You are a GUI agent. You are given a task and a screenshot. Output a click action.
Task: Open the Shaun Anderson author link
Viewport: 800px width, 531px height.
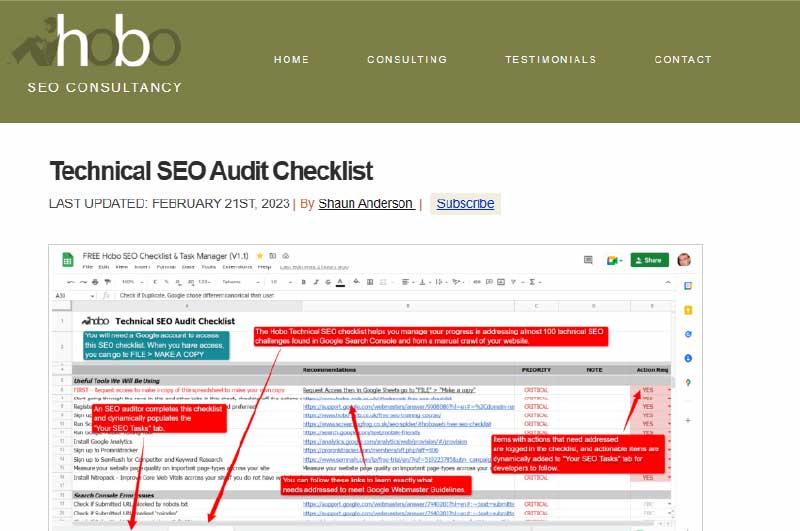(366, 204)
